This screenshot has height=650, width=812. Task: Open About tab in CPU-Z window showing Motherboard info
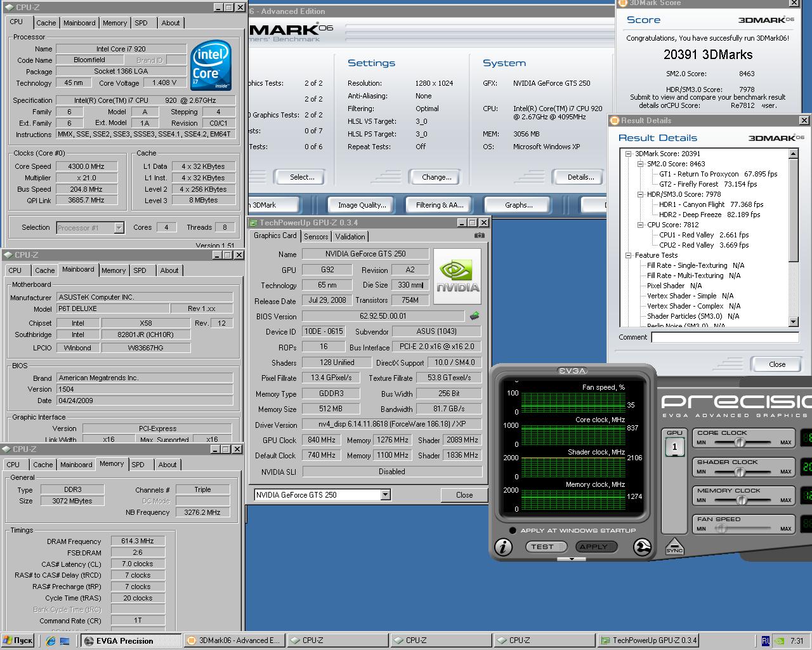coord(169,270)
